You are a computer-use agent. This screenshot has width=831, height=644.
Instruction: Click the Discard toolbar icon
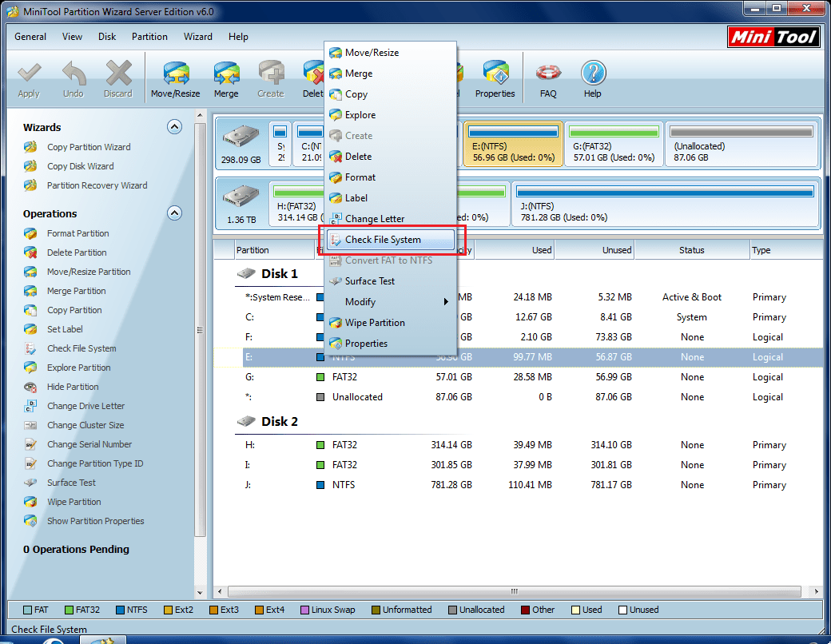tap(117, 78)
